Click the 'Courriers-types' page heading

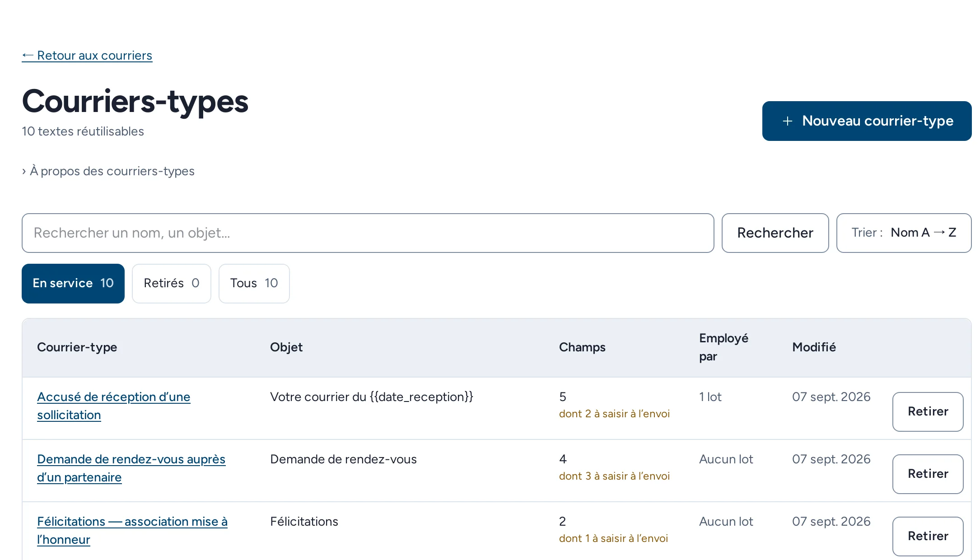click(135, 102)
